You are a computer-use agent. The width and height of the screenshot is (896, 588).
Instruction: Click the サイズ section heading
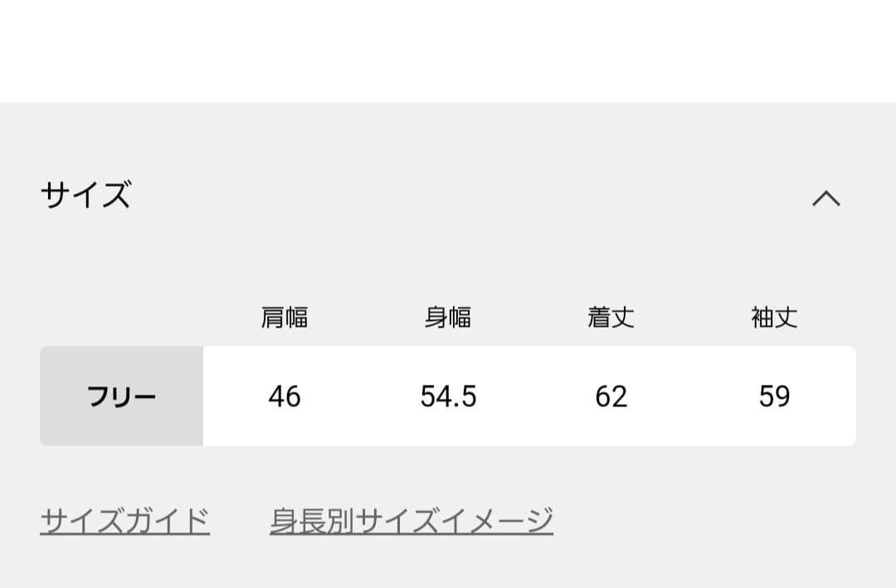click(x=86, y=196)
